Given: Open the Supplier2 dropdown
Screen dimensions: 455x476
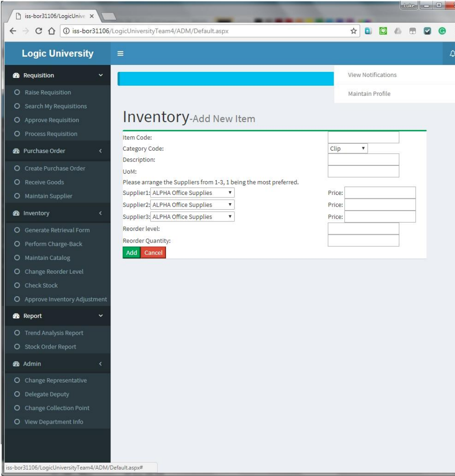Looking at the screenshot, I should pyautogui.click(x=192, y=205).
